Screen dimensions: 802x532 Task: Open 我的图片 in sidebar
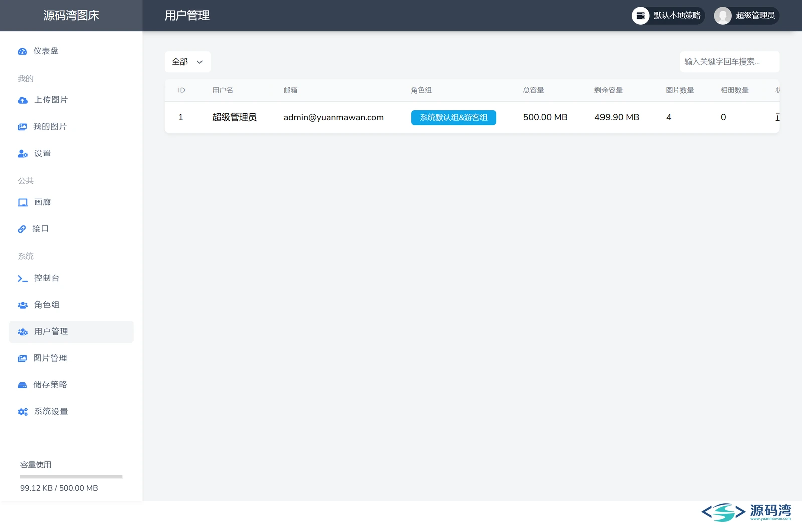pyautogui.click(x=71, y=127)
